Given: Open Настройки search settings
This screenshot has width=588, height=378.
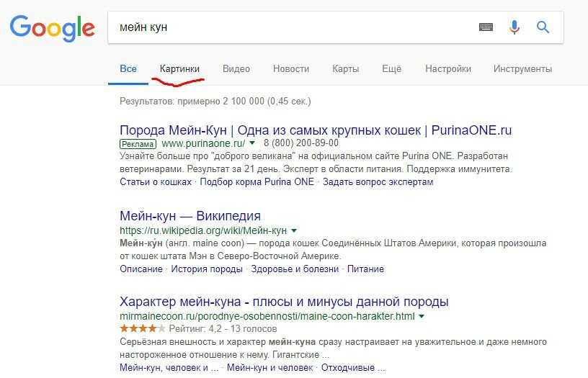Looking at the screenshot, I should tap(447, 69).
